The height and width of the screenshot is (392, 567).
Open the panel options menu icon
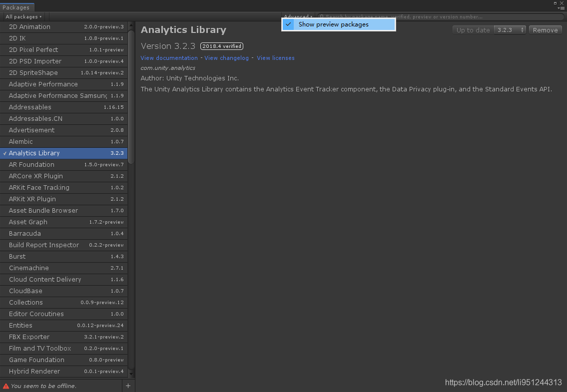click(561, 8)
